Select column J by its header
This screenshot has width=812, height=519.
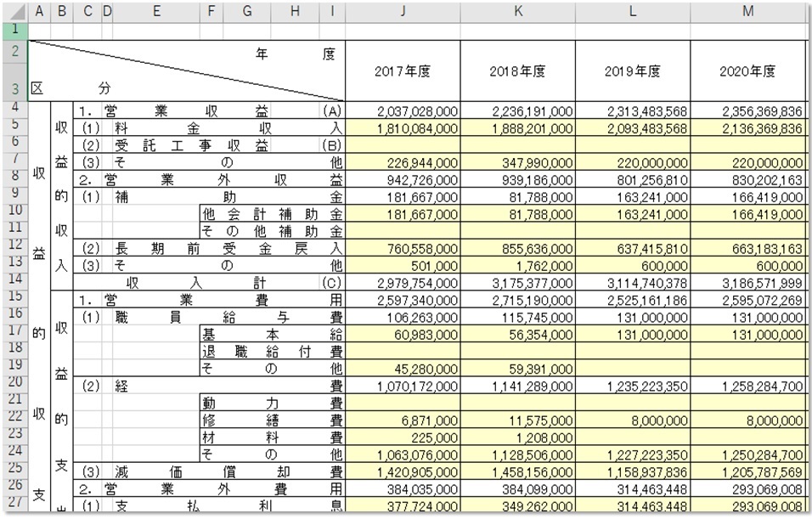(403, 12)
